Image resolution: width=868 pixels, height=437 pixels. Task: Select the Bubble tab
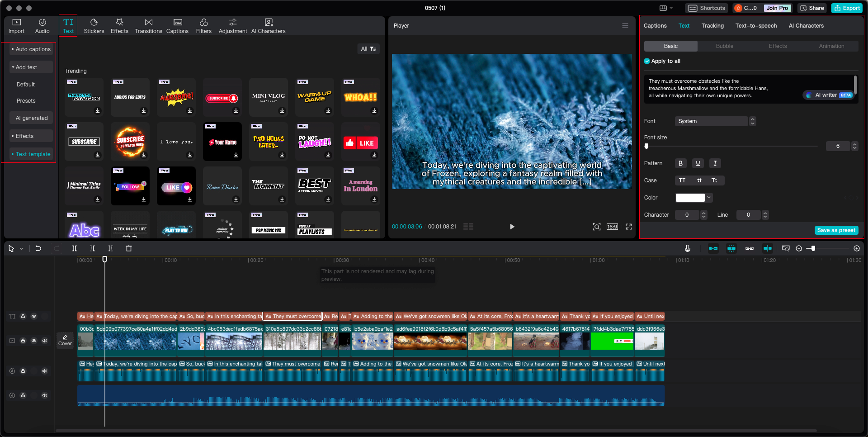[x=724, y=46]
